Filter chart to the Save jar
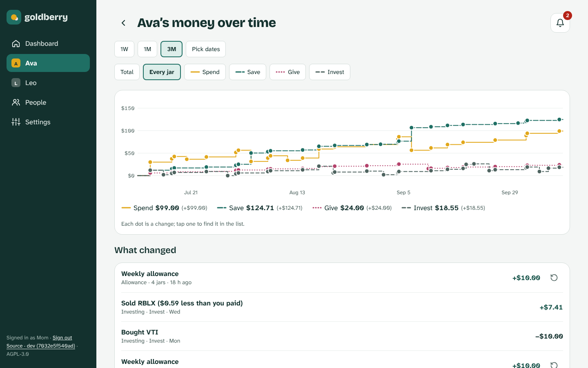The height and width of the screenshot is (368, 588). pyautogui.click(x=247, y=72)
